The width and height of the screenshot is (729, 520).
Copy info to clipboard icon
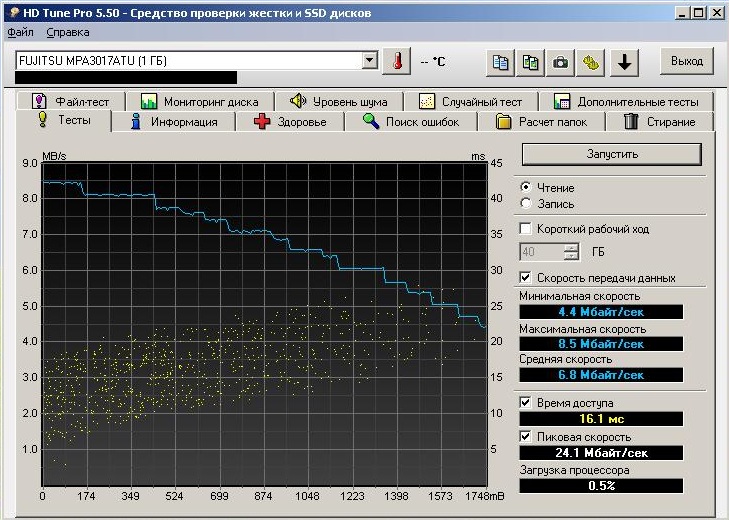pyautogui.click(x=500, y=62)
